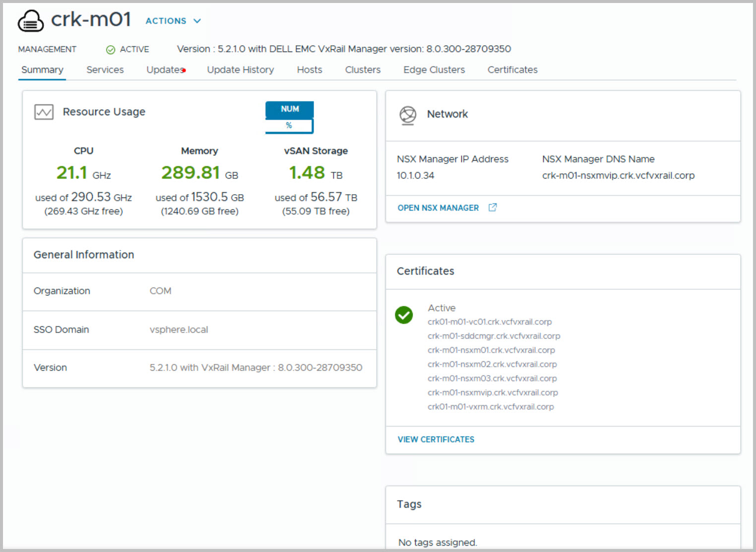Click the NSX Manager DNS name value
Screen dimensions: 756x552
(618, 175)
